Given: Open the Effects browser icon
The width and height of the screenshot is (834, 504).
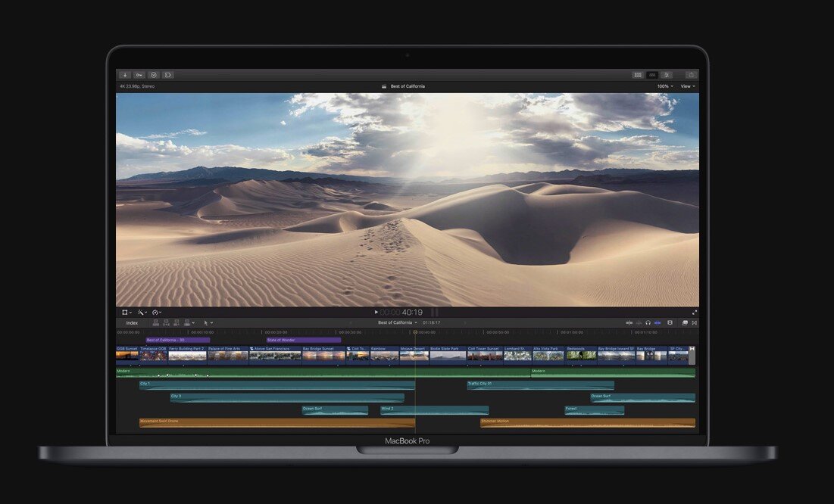Looking at the screenshot, I should coord(685,322).
